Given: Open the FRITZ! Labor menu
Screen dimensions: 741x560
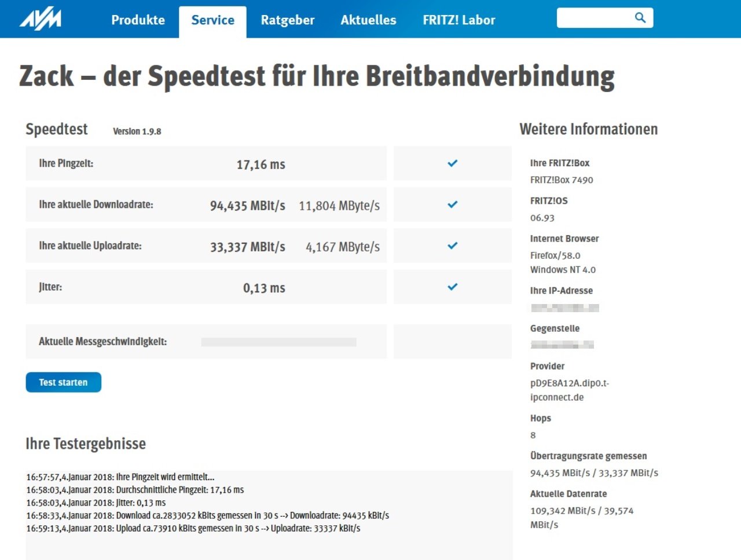Looking at the screenshot, I should 459,20.
